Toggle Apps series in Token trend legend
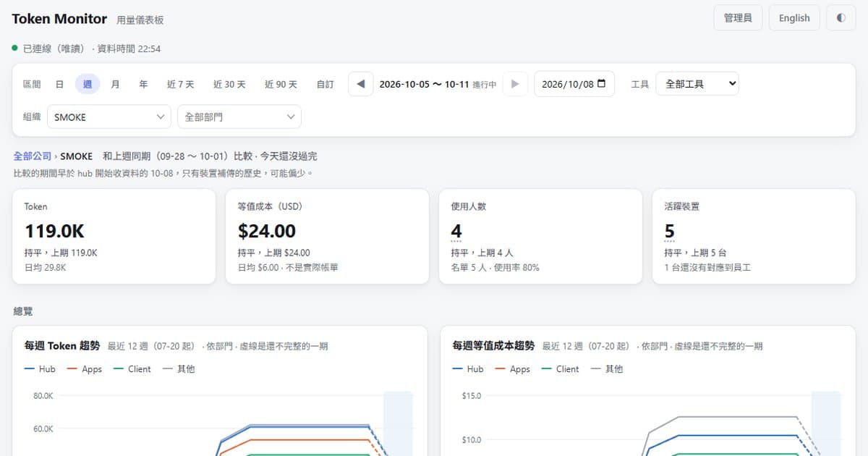Screen dimensions: 868x456 click(x=84, y=369)
